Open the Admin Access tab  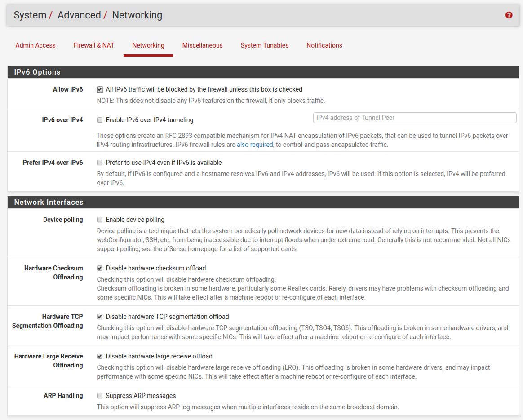pyautogui.click(x=35, y=45)
